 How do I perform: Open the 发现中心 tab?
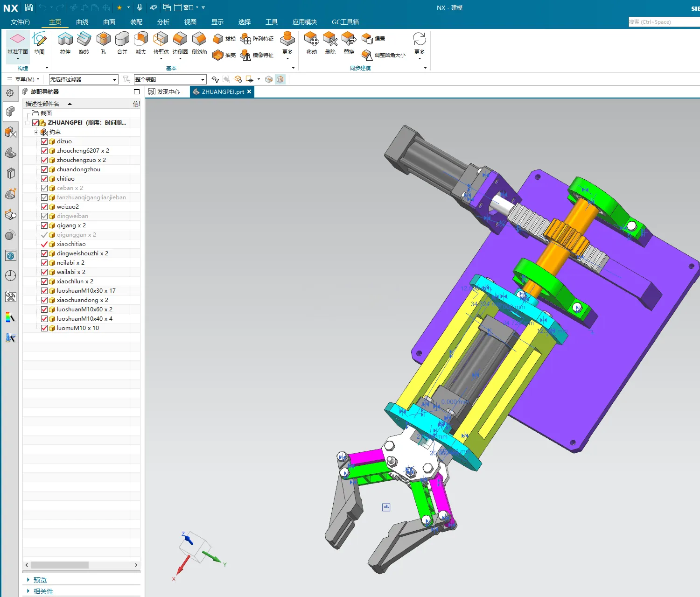coord(164,92)
